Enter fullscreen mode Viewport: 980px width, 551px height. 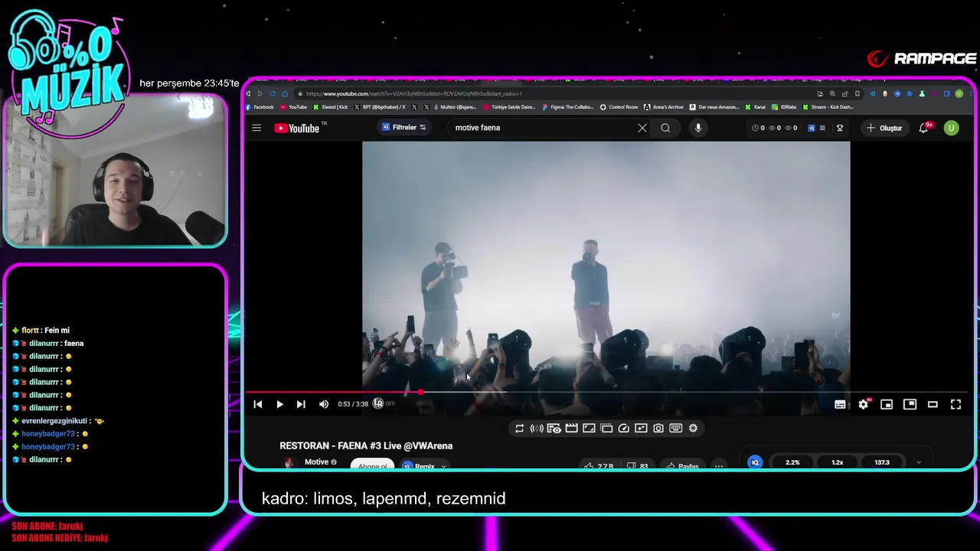(x=955, y=404)
